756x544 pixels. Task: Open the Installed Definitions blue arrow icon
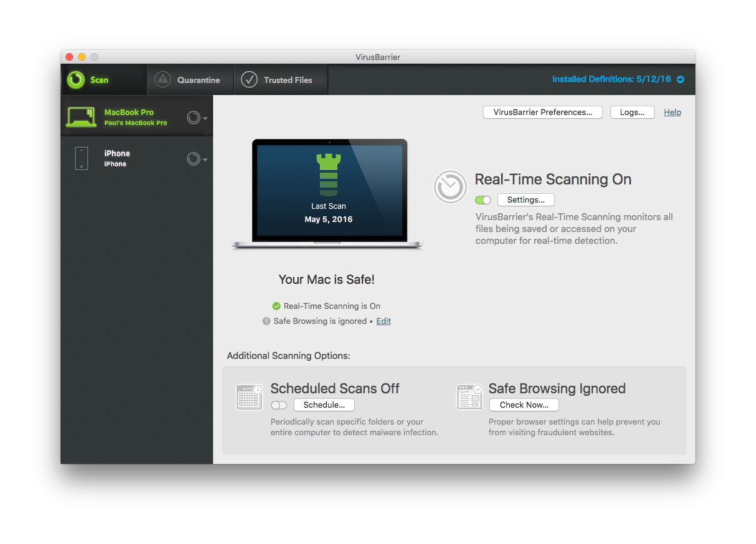[680, 79]
